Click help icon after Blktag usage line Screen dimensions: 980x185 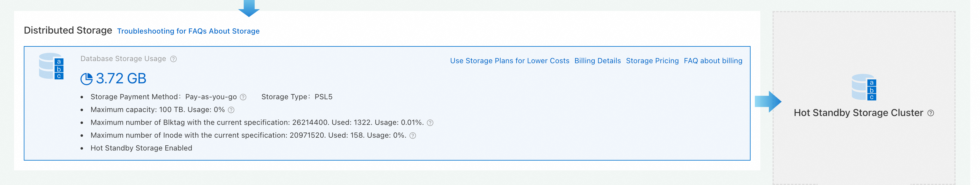point(430,123)
